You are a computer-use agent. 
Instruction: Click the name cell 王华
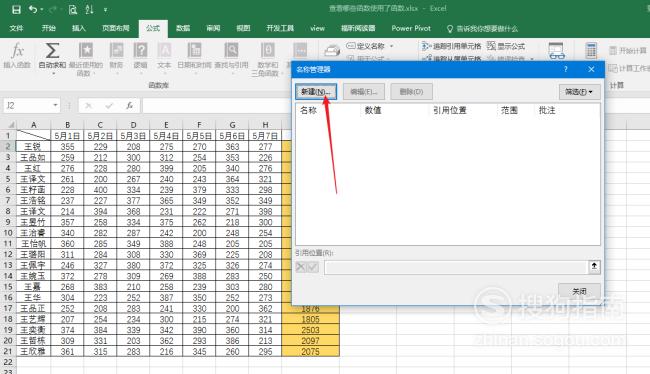point(33,297)
